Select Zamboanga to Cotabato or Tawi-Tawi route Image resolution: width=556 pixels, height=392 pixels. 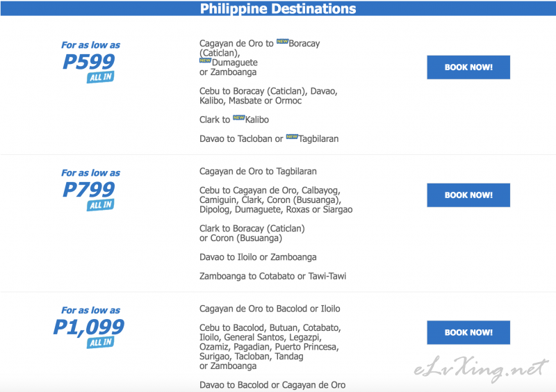point(272,276)
